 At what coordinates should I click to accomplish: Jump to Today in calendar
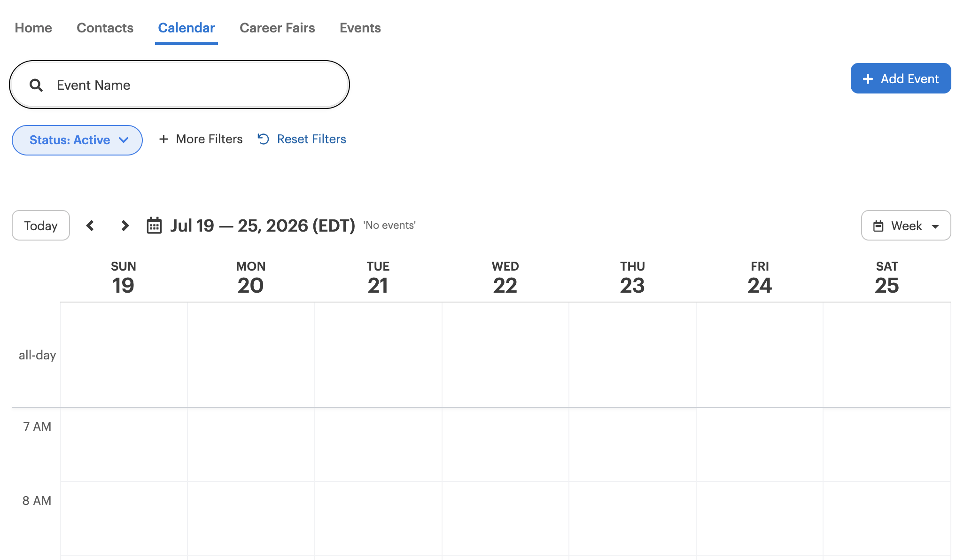coord(41,226)
